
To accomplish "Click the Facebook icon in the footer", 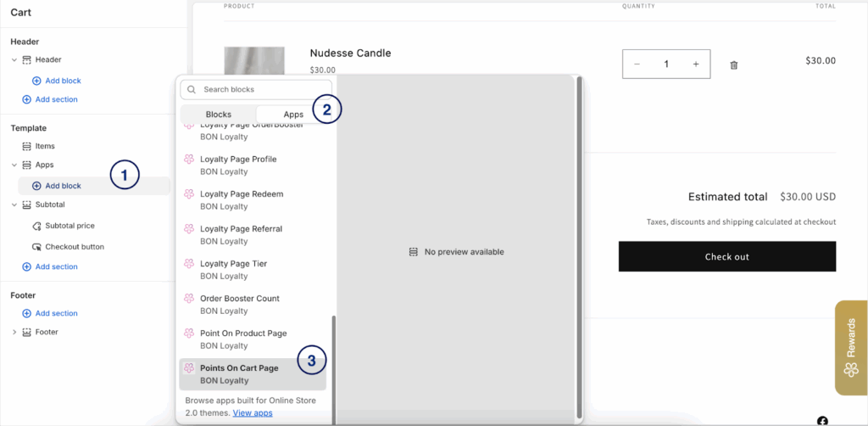I will pos(822,420).
